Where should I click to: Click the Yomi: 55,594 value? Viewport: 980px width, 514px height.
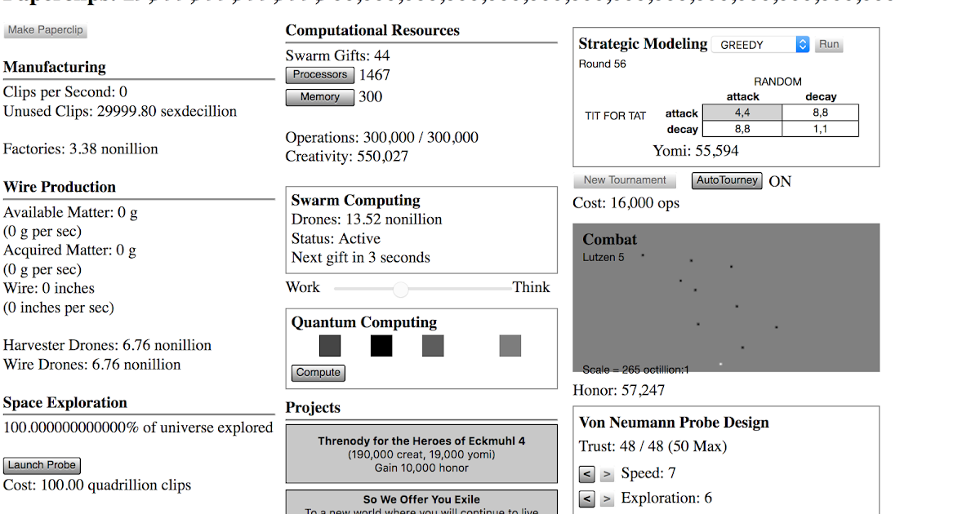pos(696,151)
